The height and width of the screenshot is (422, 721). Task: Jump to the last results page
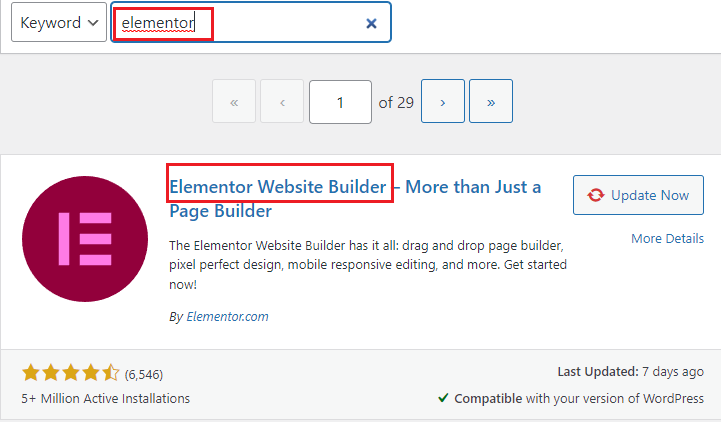pyautogui.click(x=491, y=102)
